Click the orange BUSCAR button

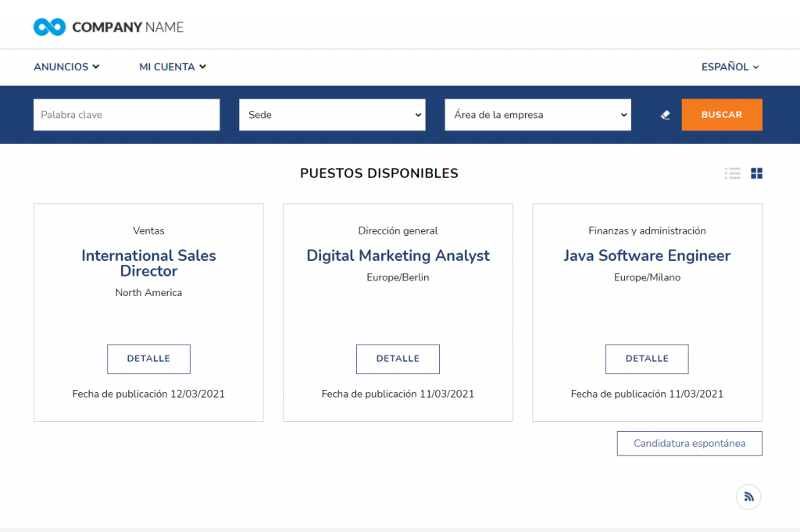[722, 115]
